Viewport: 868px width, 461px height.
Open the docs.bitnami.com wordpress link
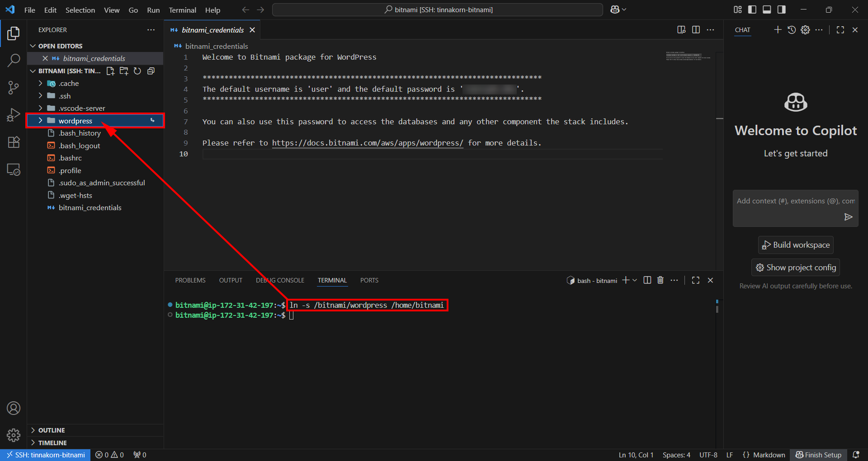[x=368, y=143]
